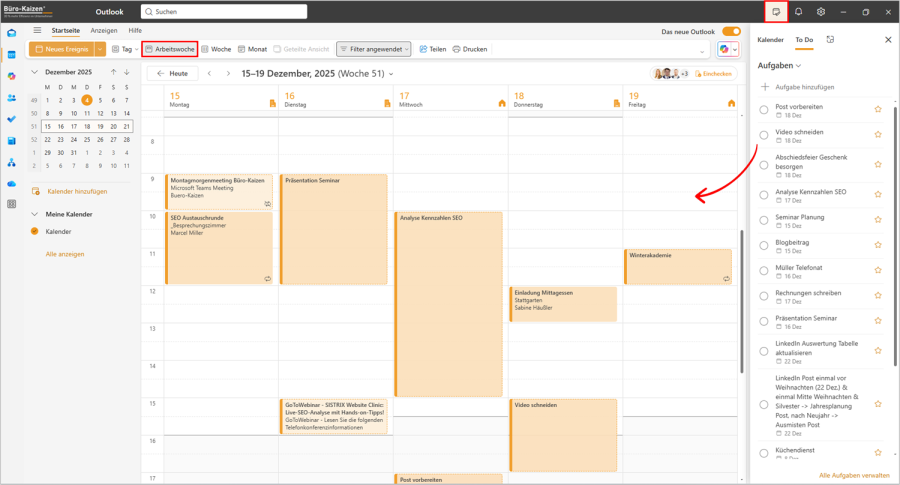Toggle Das neue Outlook switch
Viewport: 900px width, 485px height.
pos(731,32)
